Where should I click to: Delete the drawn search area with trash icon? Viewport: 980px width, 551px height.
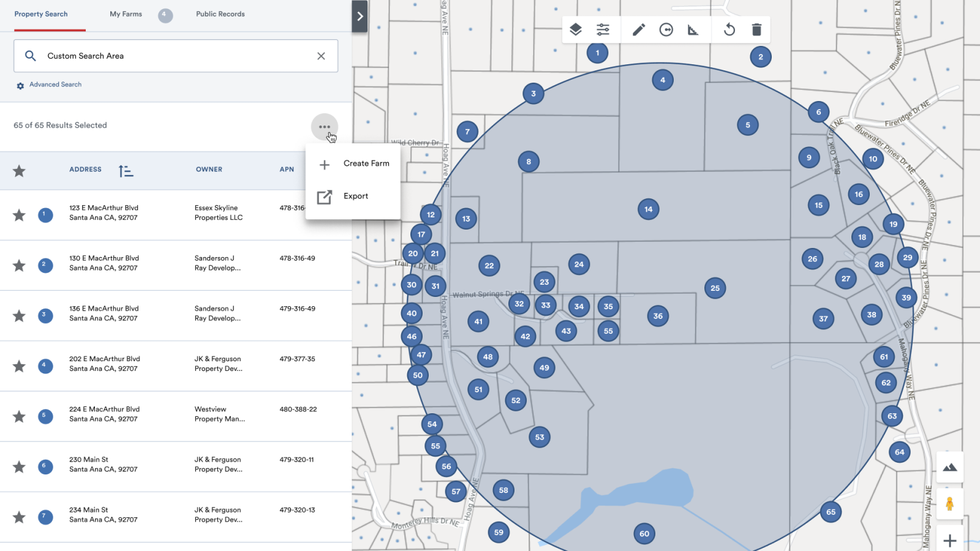pyautogui.click(x=757, y=29)
